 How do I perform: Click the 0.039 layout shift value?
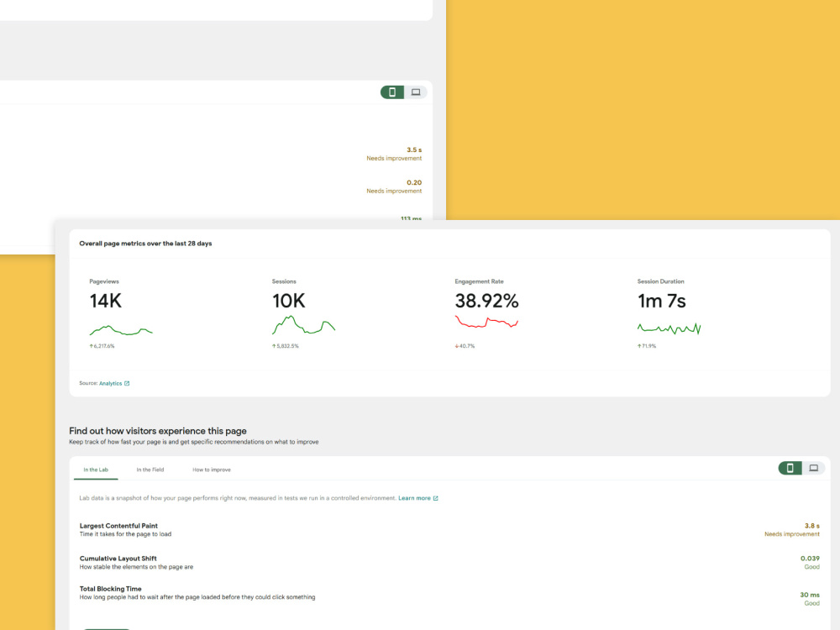pos(810,559)
